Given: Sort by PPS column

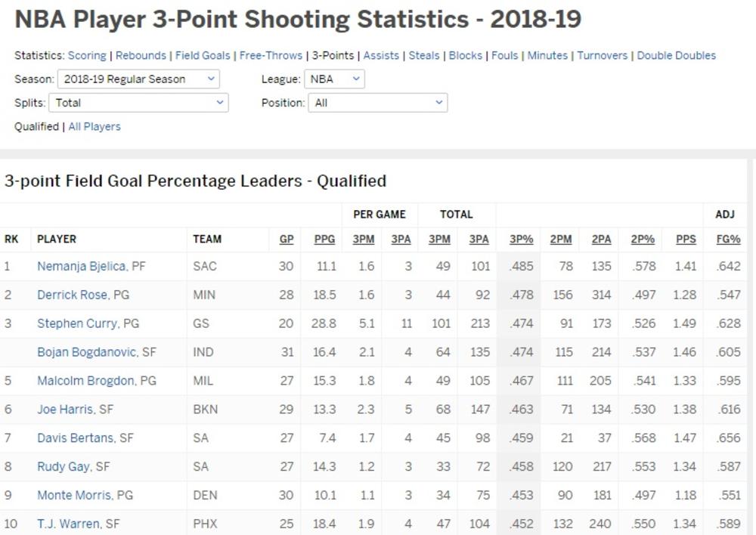Looking at the screenshot, I should click(685, 240).
